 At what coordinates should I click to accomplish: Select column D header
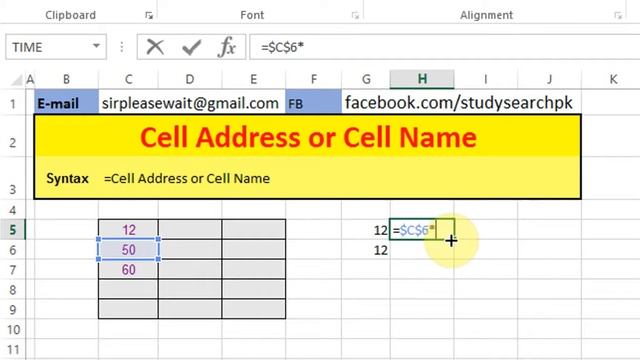point(190,79)
